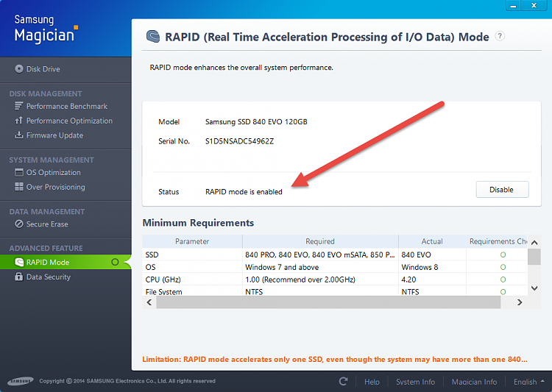The height and width of the screenshot is (392, 552).
Task: Click the Firmware Update download icon
Action: tap(18, 135)
